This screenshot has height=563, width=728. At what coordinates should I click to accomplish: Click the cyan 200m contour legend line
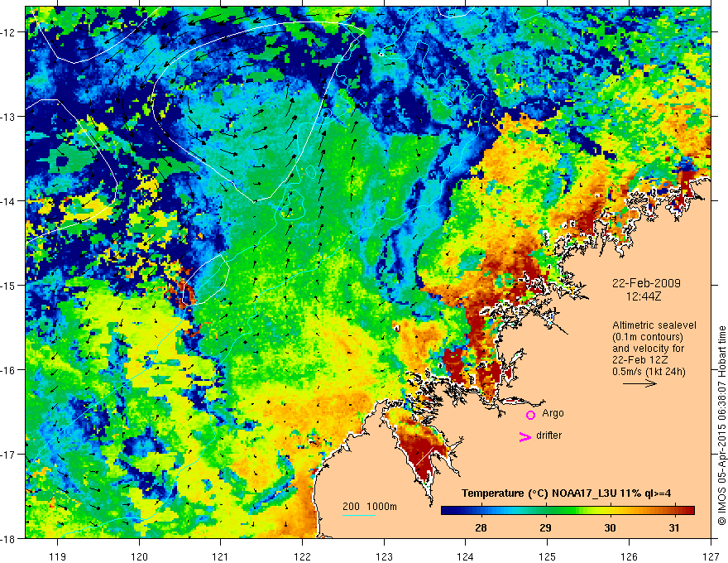pyautogui.click(x=359, y=515)
